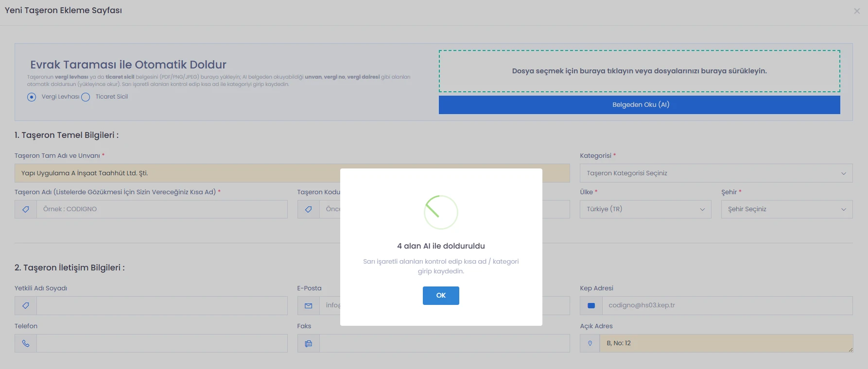Click the Taşeron Tam Adı ve Unvanı field

click(x=292, y=173)
